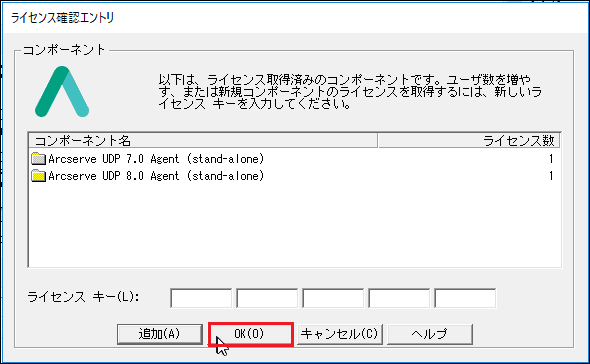Click the キャンセル(C) button
The image size is (590, 364).
tap(339, 334)
